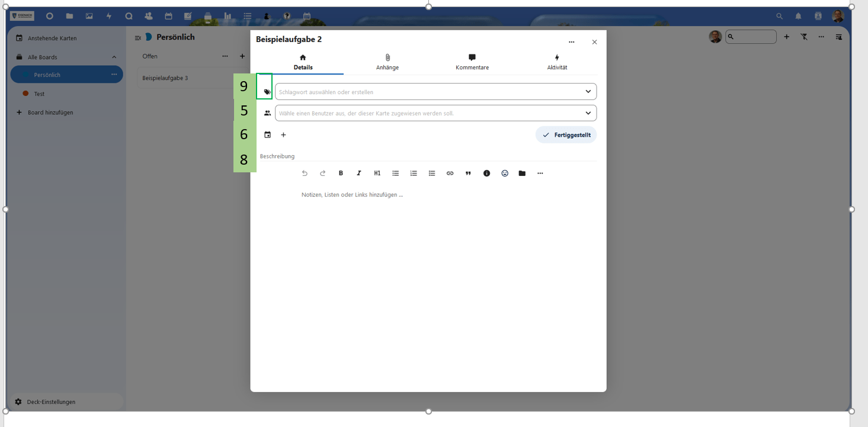This screenshot has height=427, width=868.
Task: Toggle the navigation sidebar beside Persönlich
Action: point(138,38)
